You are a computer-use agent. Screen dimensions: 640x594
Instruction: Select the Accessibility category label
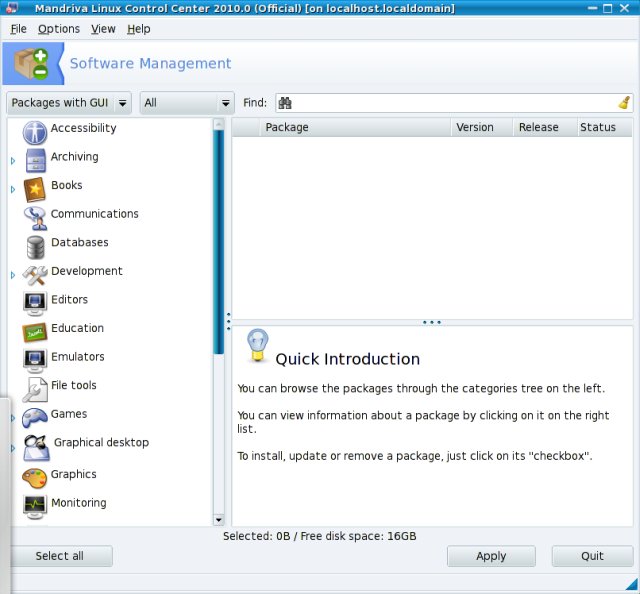pos(84,128)
